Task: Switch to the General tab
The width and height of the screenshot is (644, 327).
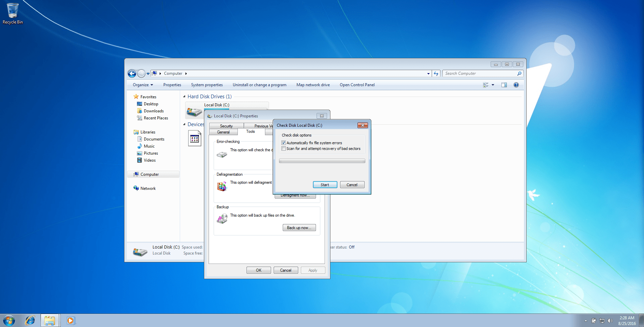Action: click(223, 132)
